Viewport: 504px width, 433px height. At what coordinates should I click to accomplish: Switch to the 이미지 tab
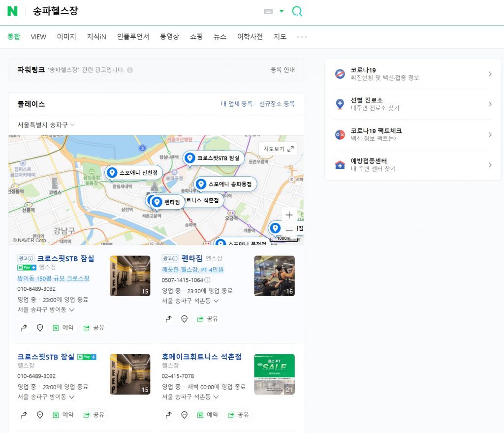point(66,36)
